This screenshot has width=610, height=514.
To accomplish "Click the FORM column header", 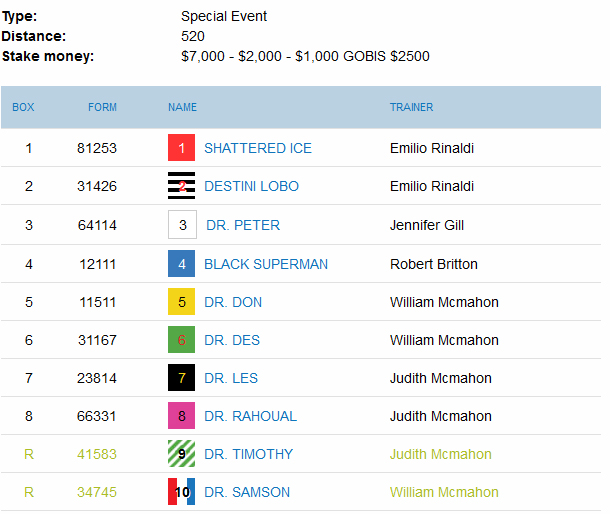I will pos(102,107).
